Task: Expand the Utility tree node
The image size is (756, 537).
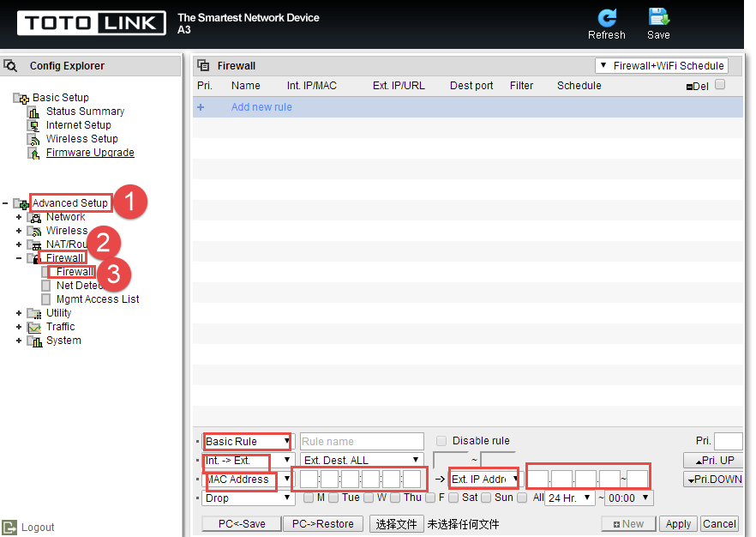Action: click(x=19, y=313)
